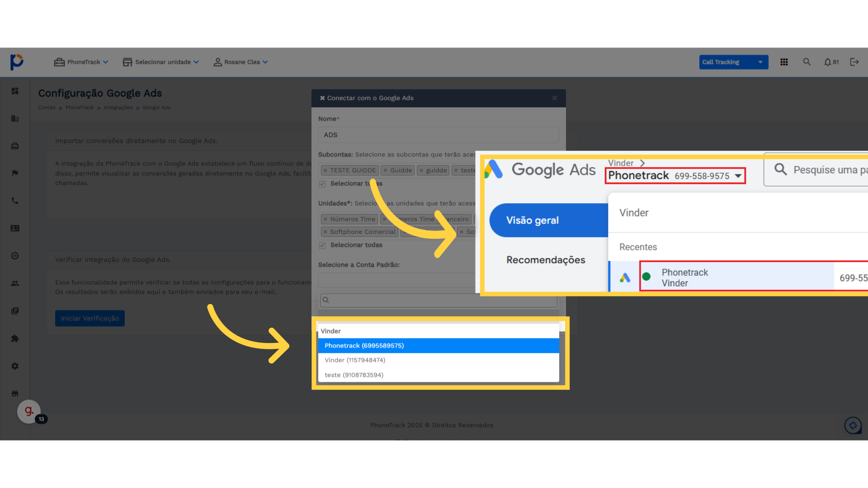Open the apps grid icon in the header
Image resolution: width=868 pixels, height=488 pixels.
[784, 62]
